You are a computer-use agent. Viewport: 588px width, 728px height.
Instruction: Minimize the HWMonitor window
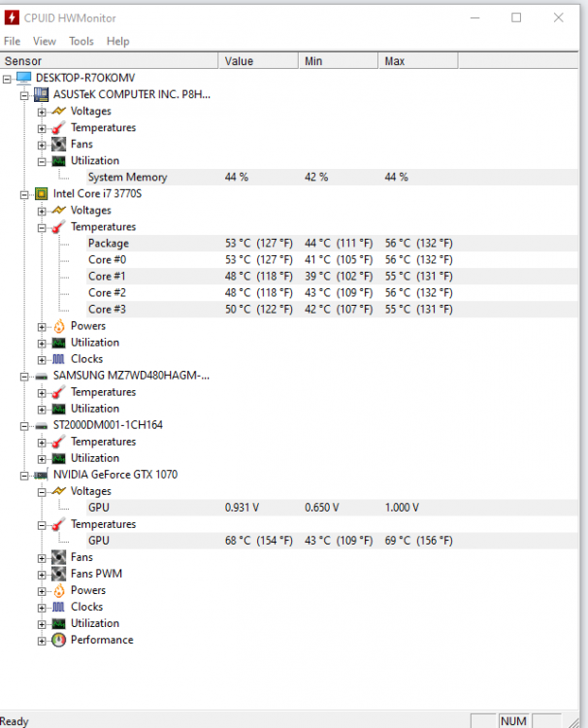(x=474, y=17)
